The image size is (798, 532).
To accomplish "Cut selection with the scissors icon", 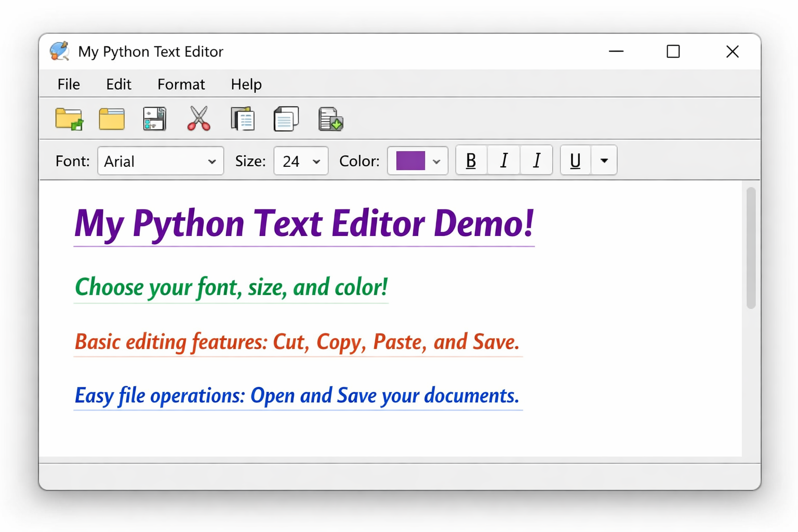I will pos(198,119).
